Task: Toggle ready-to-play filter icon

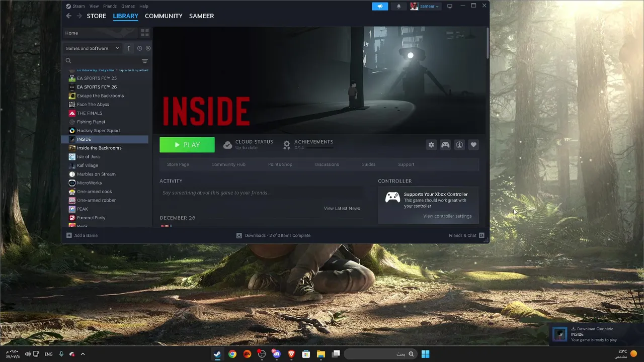Action: pyautogui.click(x=148, y=48)
